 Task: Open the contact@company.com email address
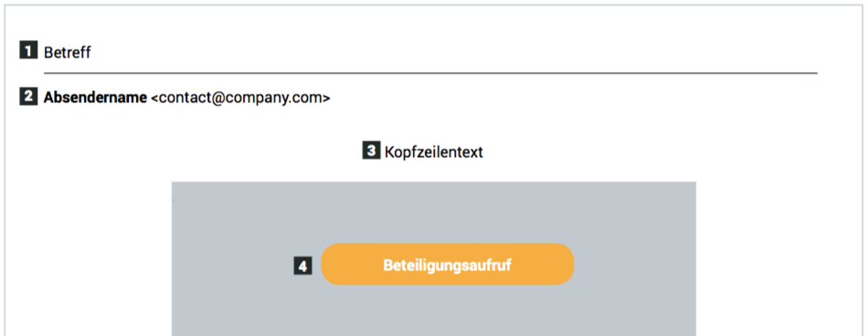tap(240, 98)
